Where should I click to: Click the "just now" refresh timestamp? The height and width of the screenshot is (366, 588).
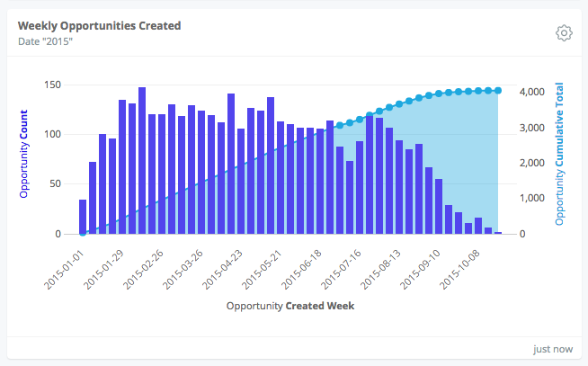[x=552, y=349]
